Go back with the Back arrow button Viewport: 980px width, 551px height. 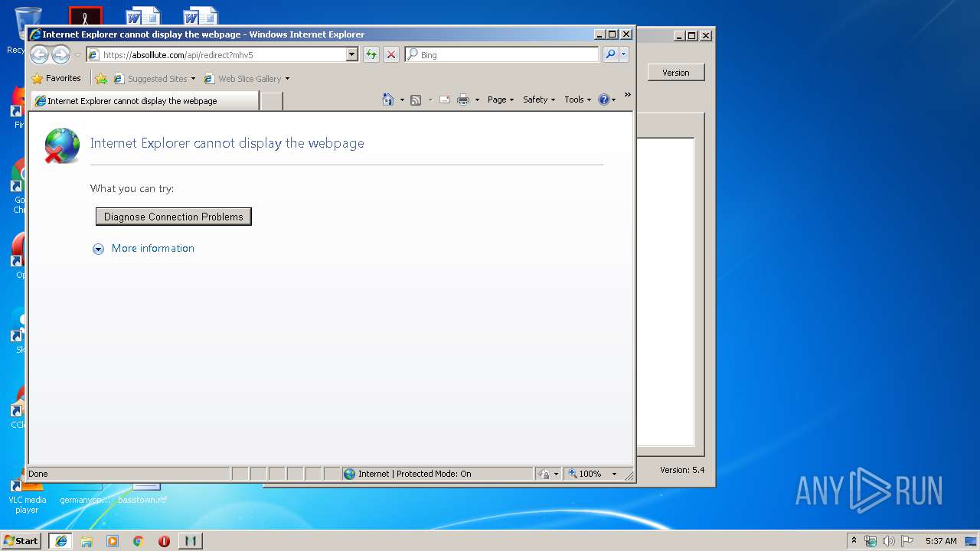tap(39, 54)
